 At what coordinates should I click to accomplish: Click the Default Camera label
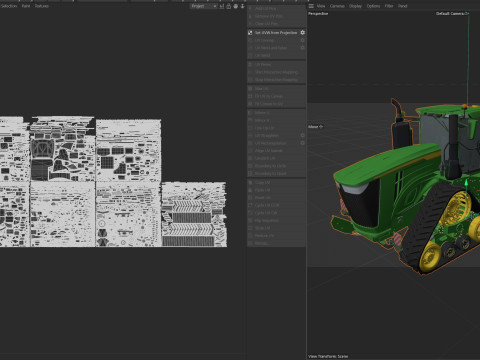point(450,14)
